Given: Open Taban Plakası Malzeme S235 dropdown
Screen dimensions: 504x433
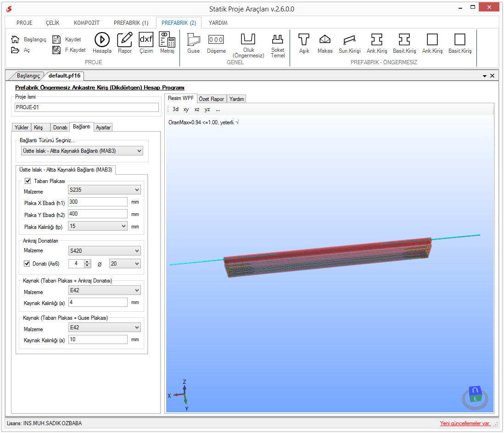Looking at the screenshot, I should coord(105,190).
